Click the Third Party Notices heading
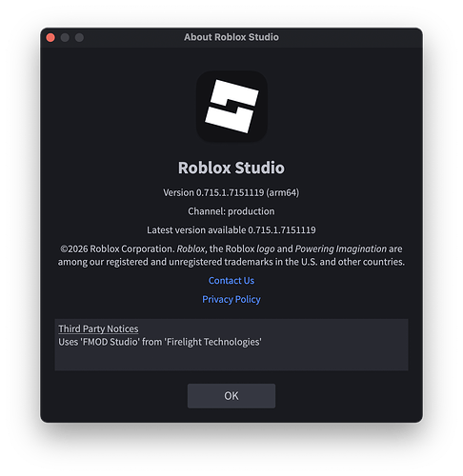The width and height of the screenshot is (463, 476). 98,328
